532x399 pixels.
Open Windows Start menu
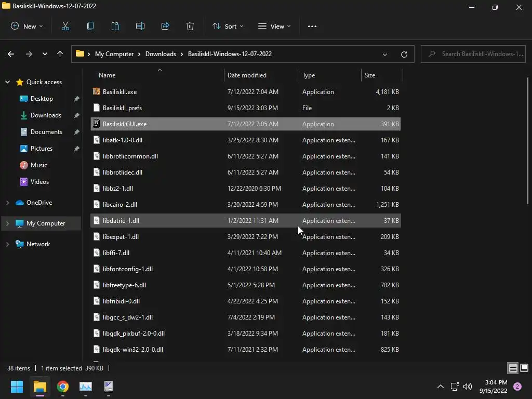click(x=17, y=387)
